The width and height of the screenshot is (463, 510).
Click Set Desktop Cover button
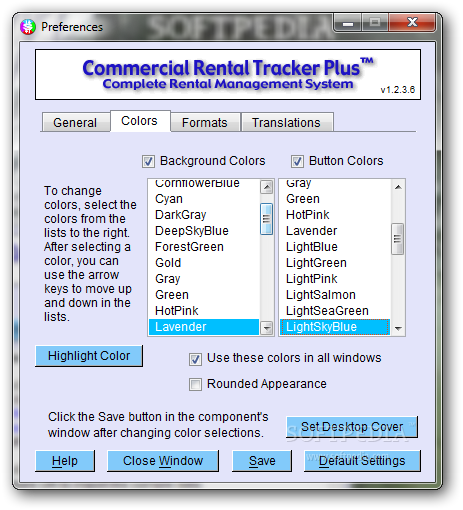coord(352,427)
